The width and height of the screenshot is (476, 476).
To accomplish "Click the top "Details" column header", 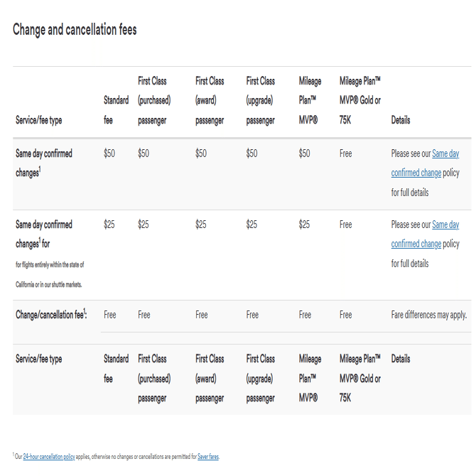I will click(401, 120).
